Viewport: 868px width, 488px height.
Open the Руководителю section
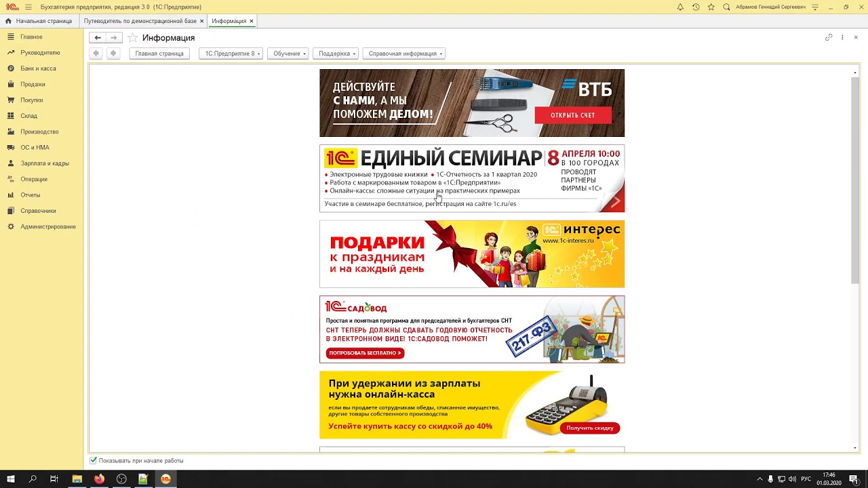click(40, 53)
